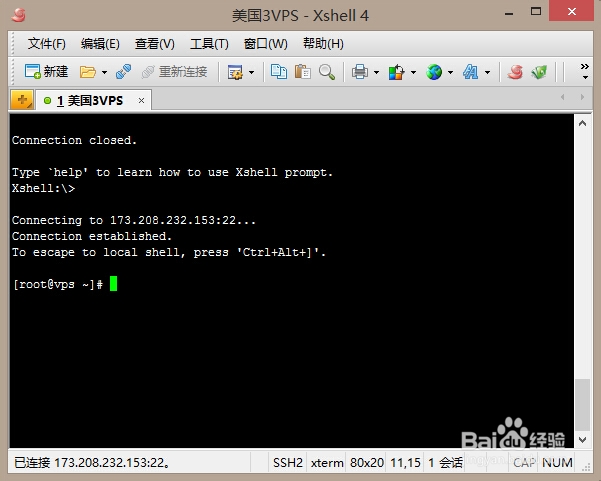Click the SSH2 status bar entry
Image resolution: width=601 pixels, height=481 pixels.
point(287,463)
